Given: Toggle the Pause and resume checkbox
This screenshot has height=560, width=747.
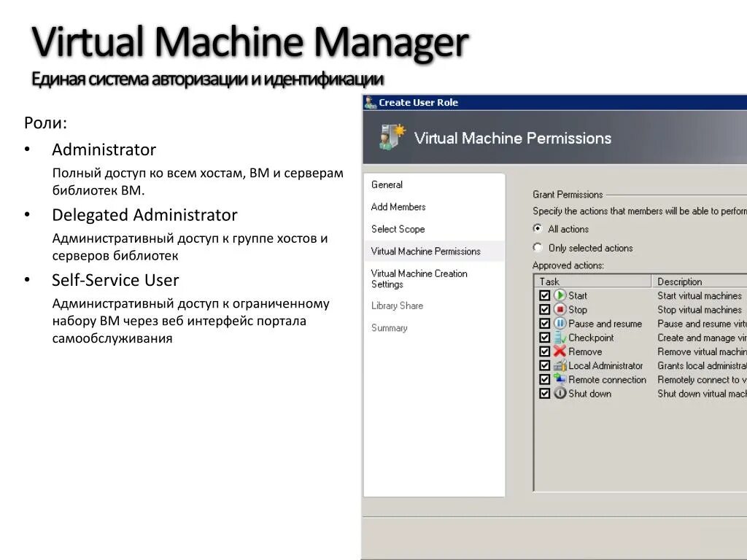Looking at the screenshot, I should point(544,323).
